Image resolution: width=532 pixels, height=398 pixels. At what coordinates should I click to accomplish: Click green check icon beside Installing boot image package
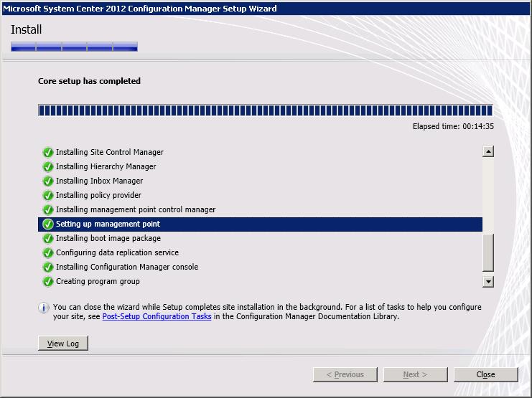(48, 238)
